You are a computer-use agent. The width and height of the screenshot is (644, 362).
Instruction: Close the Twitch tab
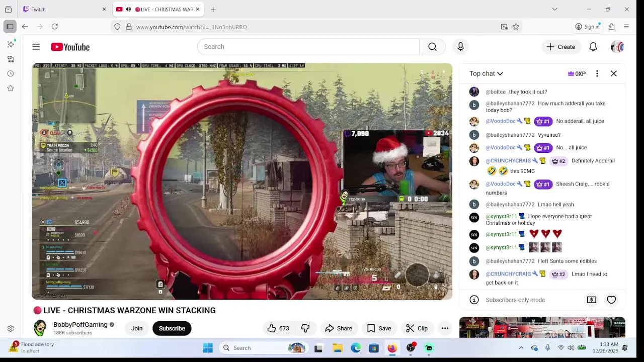(x=104, y=9)
